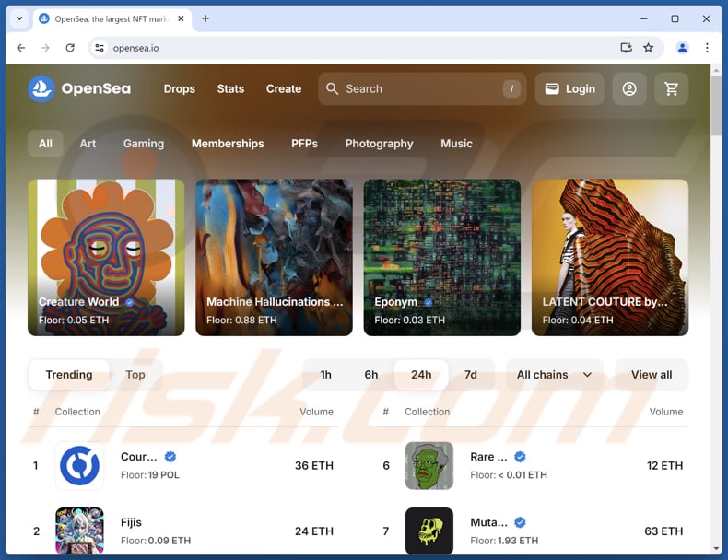This screenshot has width=728, height=560.
Task: Click into the Search input field
Action: (422, 88)
